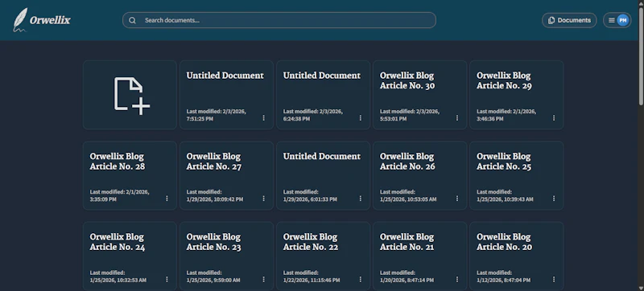Click the Documents button in header
This screenshot has width=644, height=291.
[569, 20]
